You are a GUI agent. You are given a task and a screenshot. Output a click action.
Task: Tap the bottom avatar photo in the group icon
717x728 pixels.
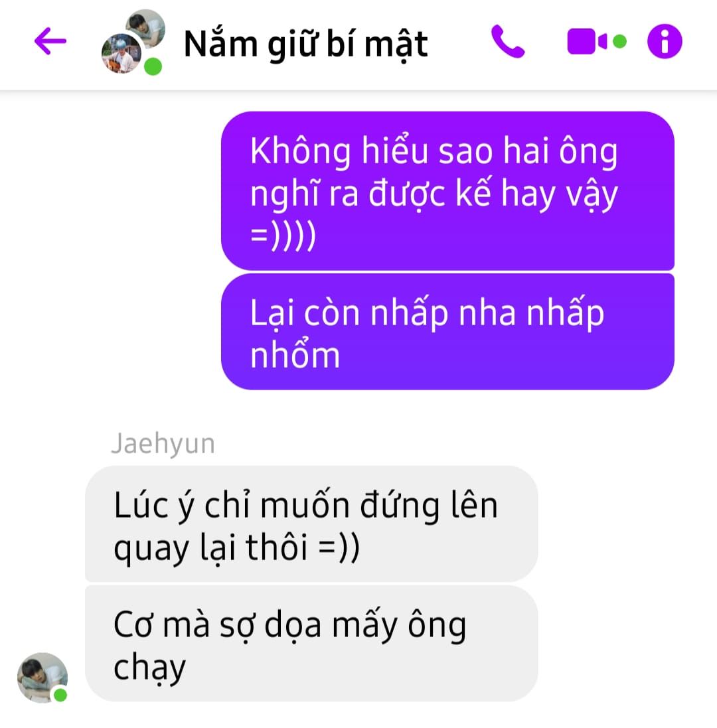coord(121,53)
